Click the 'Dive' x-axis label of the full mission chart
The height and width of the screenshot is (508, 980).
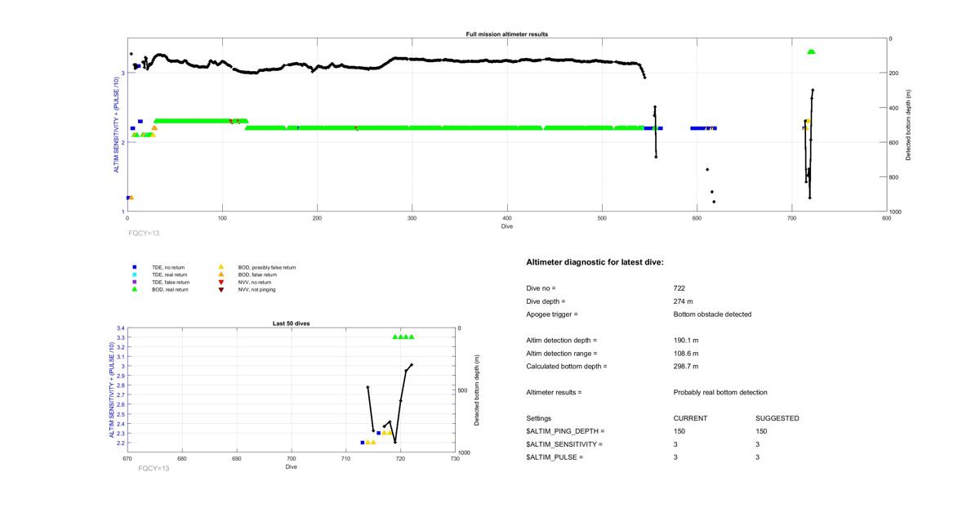[x=507, y=226]
